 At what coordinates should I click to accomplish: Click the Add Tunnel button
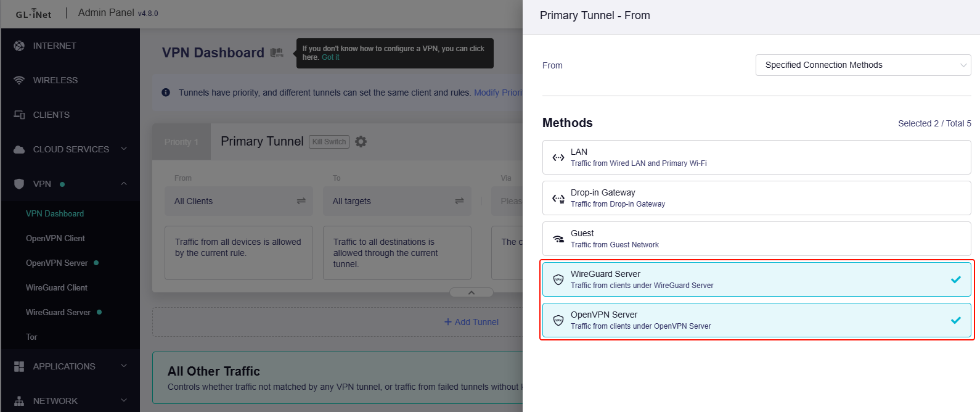pos(472,322)
